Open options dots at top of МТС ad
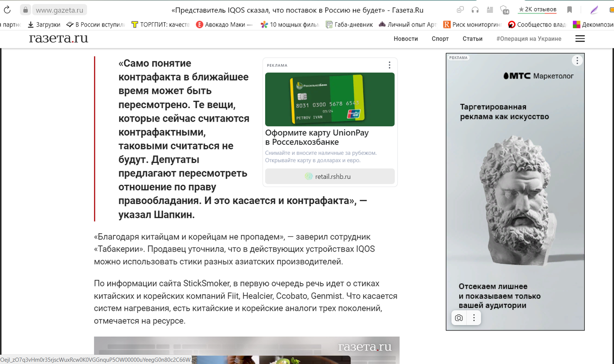 point(577,61)
